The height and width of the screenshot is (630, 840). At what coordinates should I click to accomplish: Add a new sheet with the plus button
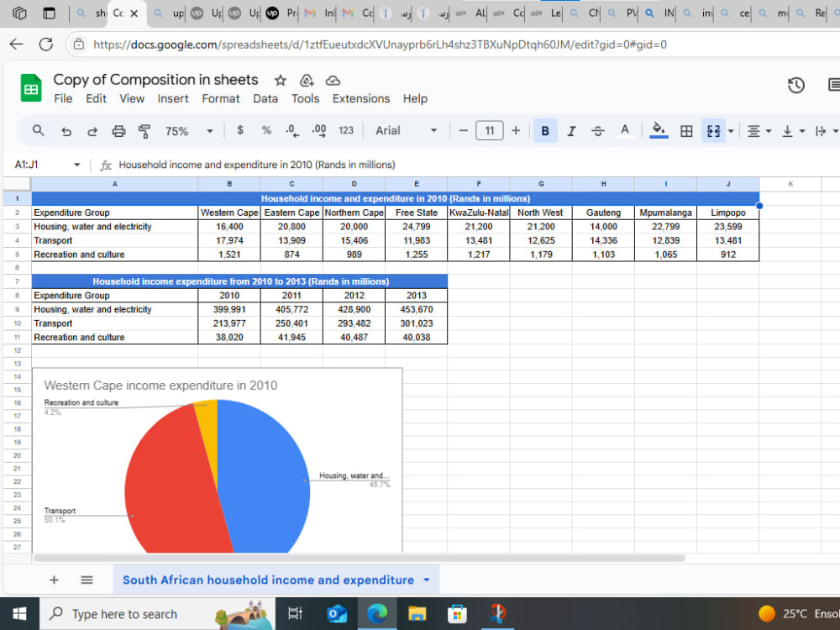pyautogui.click(x=54, y=580)
